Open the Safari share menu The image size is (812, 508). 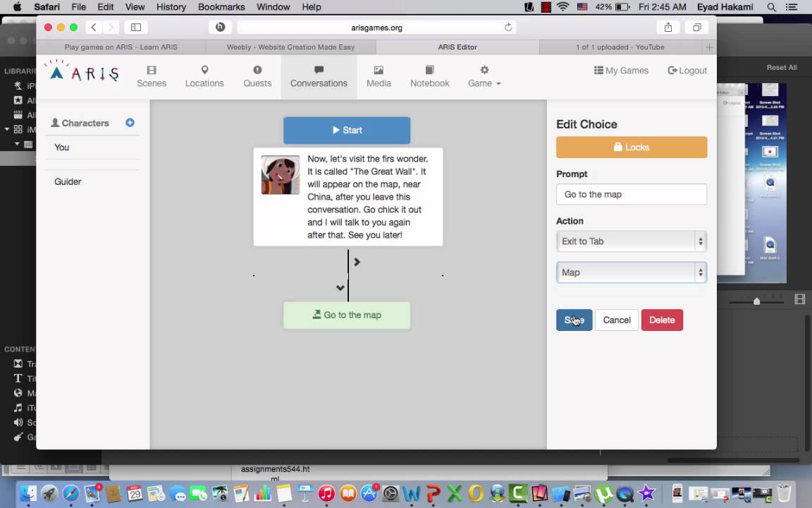[668, 28]
